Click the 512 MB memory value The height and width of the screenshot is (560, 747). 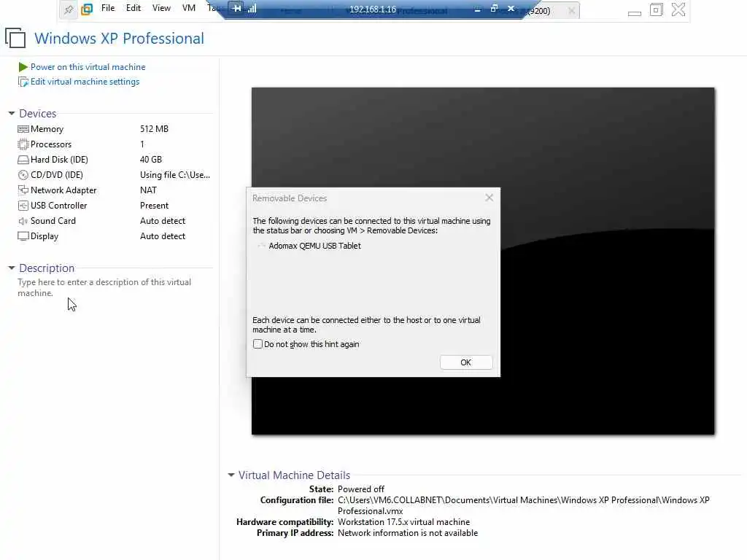pyautogui.click(x=154, y=129)
